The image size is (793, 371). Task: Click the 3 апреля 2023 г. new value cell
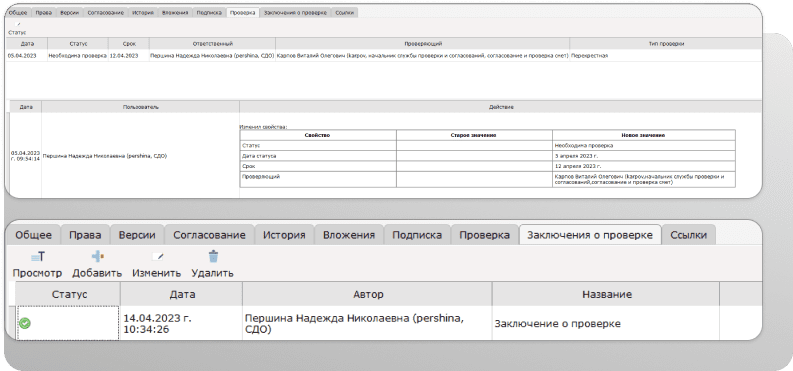[644, 156]
